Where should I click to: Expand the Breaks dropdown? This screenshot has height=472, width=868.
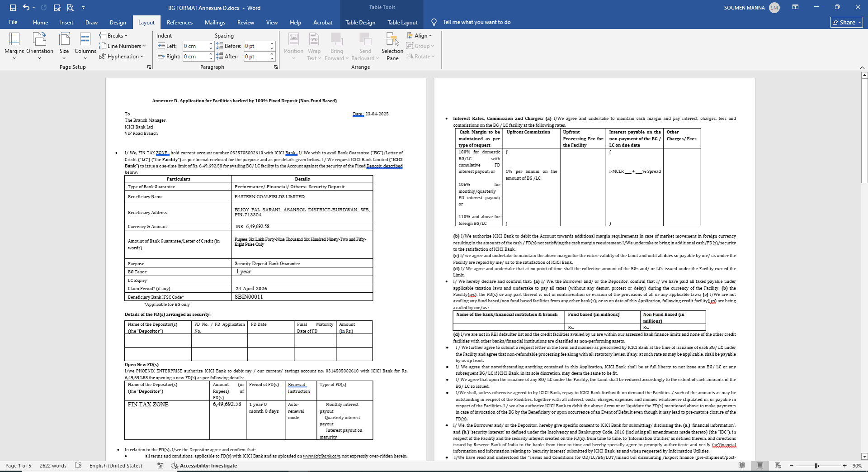113,35
